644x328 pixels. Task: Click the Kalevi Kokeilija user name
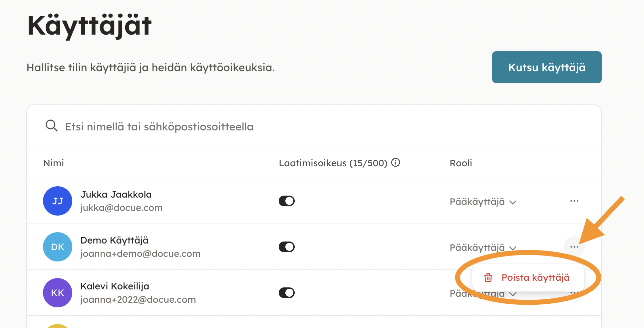click(x=115, y=286)
